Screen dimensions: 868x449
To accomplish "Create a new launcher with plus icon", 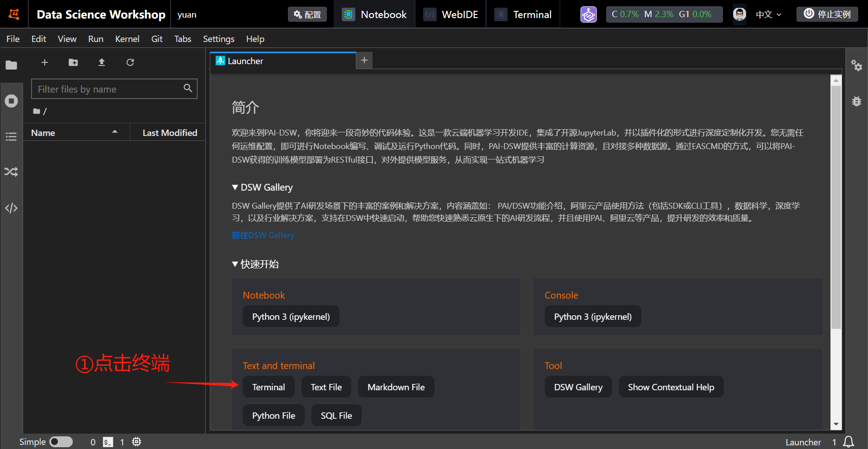I will [x=45, y=62].
